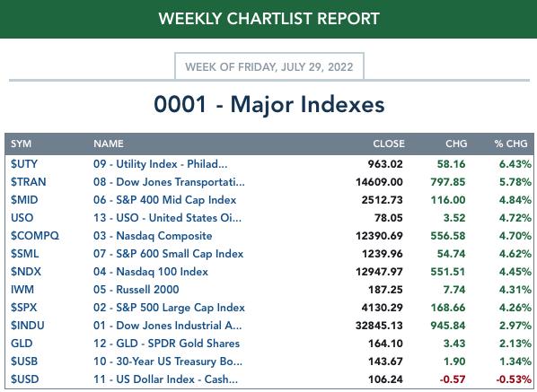
Task: Sort table by SYM column header
Action: [21, 144]
